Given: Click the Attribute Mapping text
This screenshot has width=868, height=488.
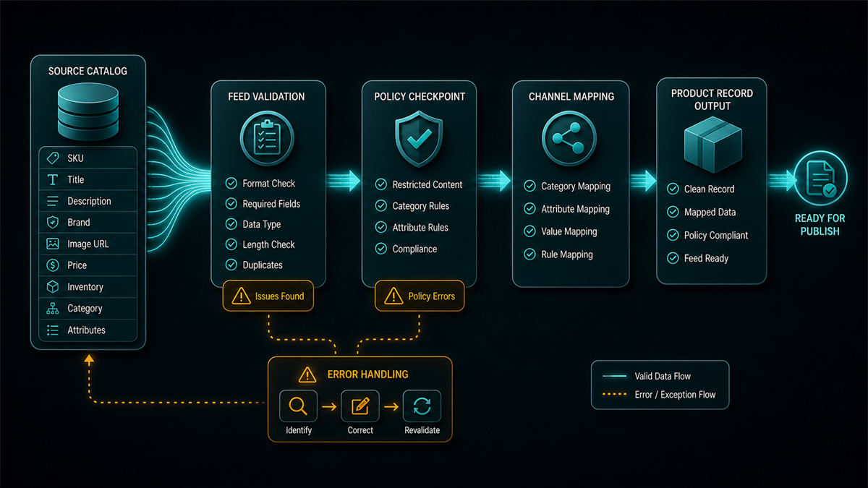Looking at the screenshot, I should pyautogui.click(x=576, y=209).
